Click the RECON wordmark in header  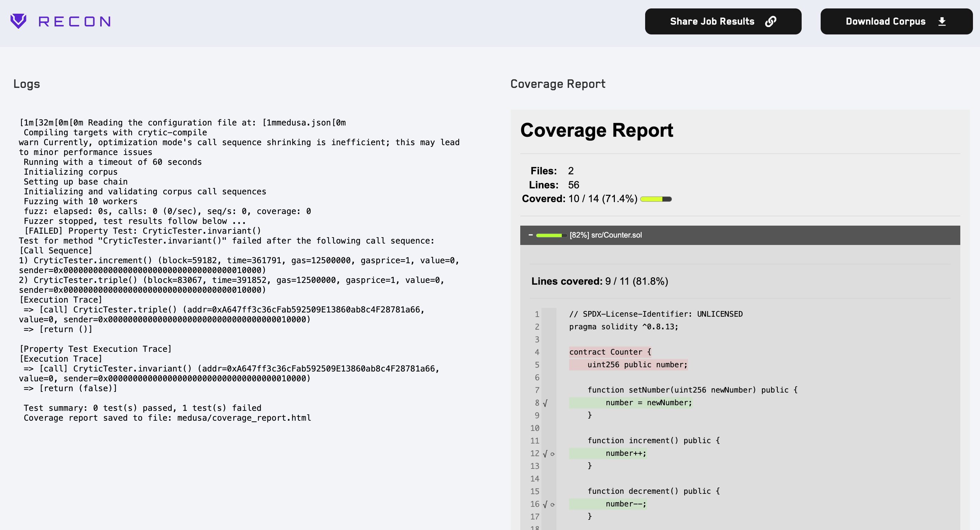click(75, 22)
